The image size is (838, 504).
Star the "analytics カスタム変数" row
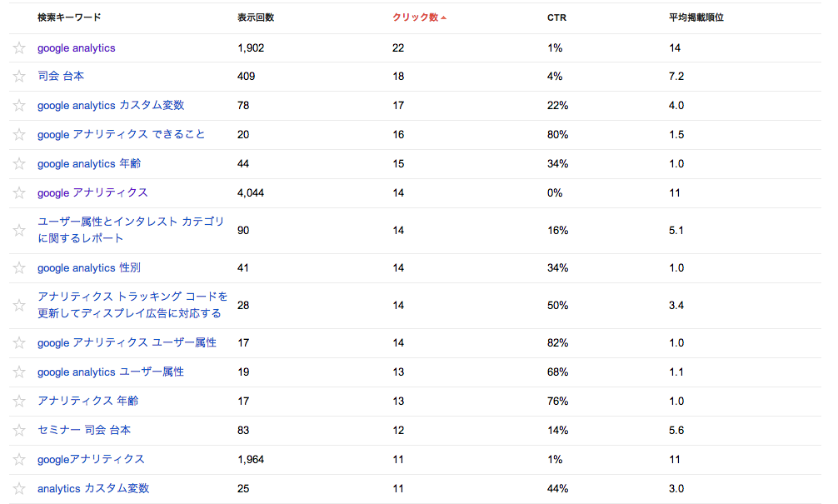[x=19, y=488]
